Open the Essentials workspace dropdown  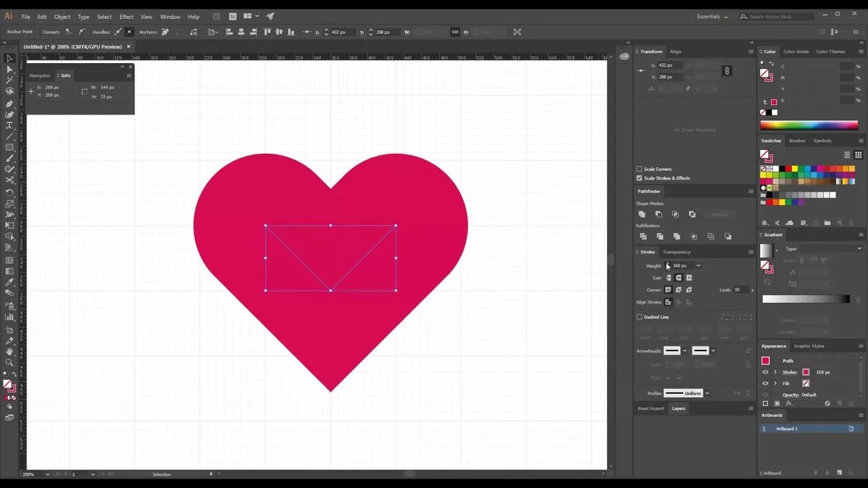click(x=713, y=16)
